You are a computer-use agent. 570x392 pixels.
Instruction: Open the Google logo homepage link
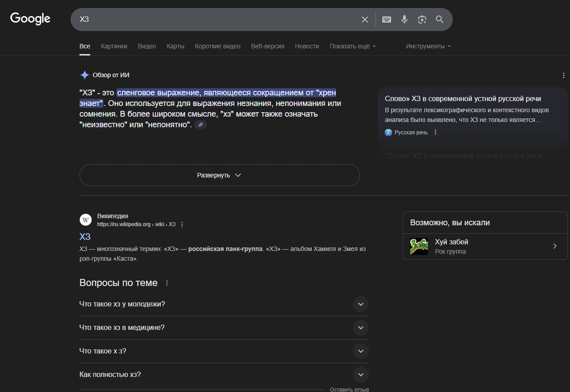30,19
